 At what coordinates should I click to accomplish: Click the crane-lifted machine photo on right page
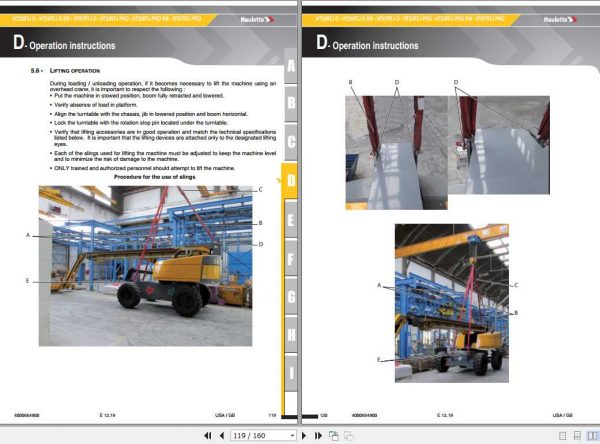[452, 303]
